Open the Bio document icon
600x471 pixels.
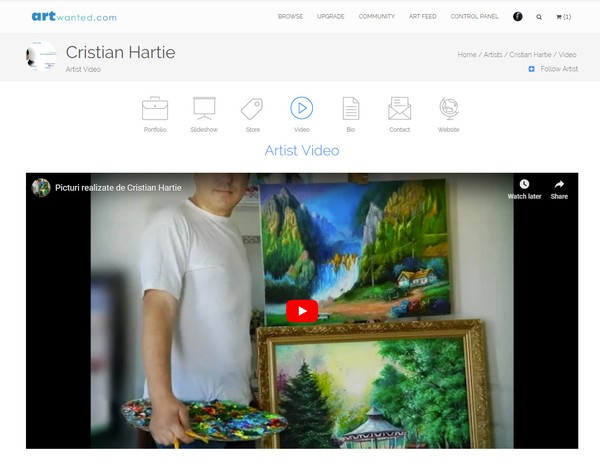tap(351, 108)
